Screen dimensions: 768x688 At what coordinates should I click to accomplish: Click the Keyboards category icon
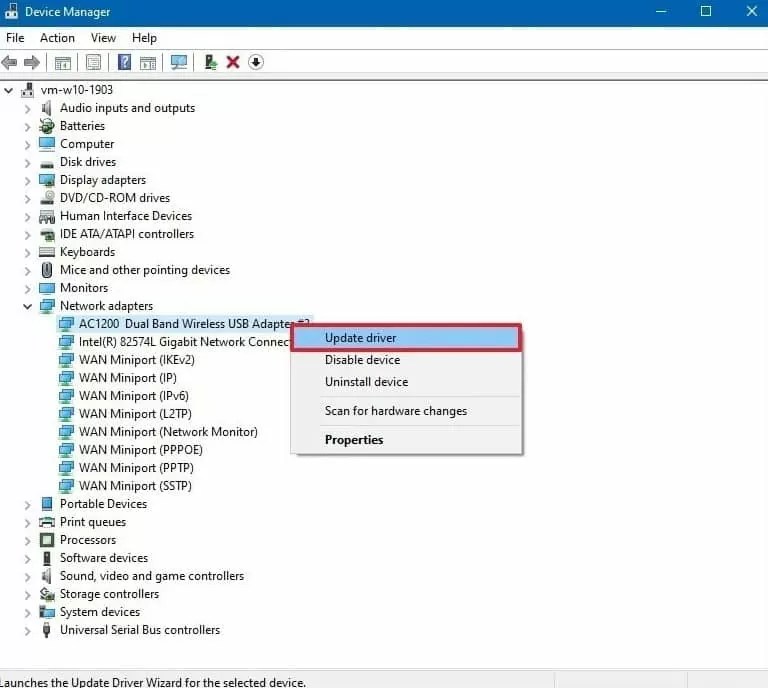click(x=47, y=252)
